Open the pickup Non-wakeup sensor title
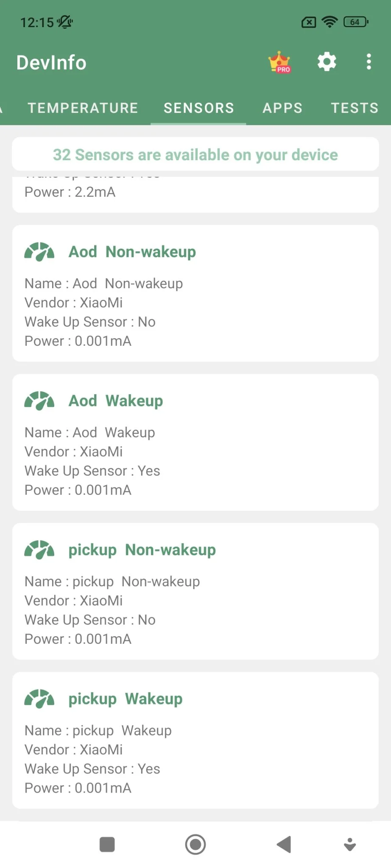This screenshot has height=868, width=391. point(142,550)
